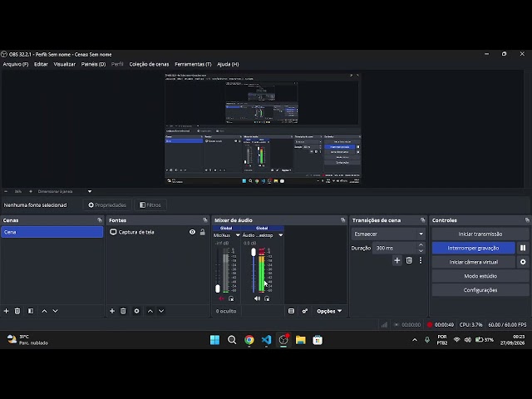The image size is (532, 399).
Task: Zoom out the preview with minus icon
Action: [6, 191]
